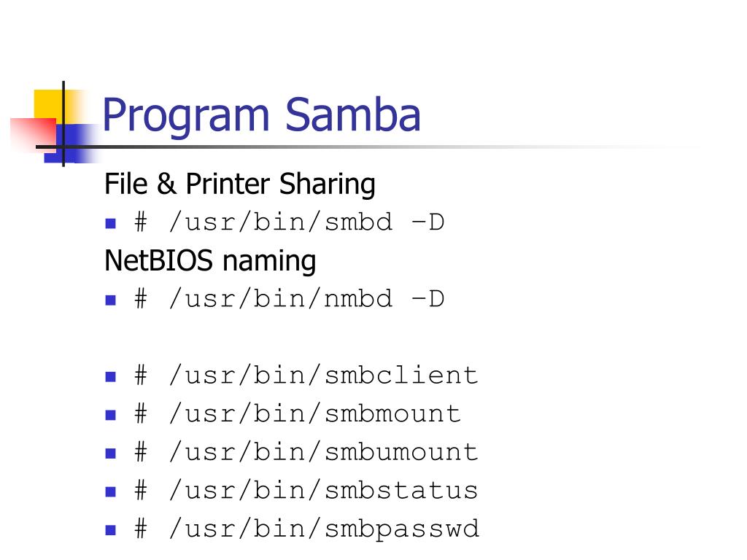Viewport: 747px width, 560px height.
Task: Click the bullet before the smbstatus line
Action: tap(111, 491)
